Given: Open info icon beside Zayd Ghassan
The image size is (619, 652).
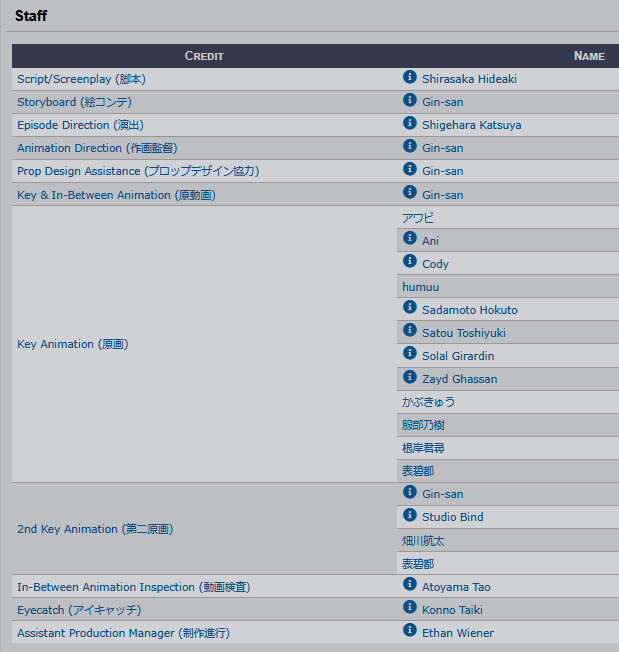Looking at the screenshot, I should [x=409, y=377].
